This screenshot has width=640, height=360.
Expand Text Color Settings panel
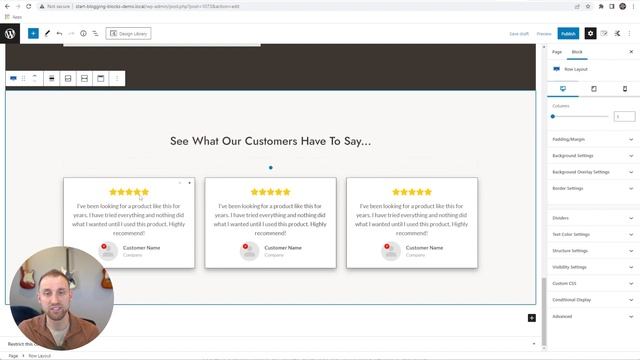coord(593,234)
